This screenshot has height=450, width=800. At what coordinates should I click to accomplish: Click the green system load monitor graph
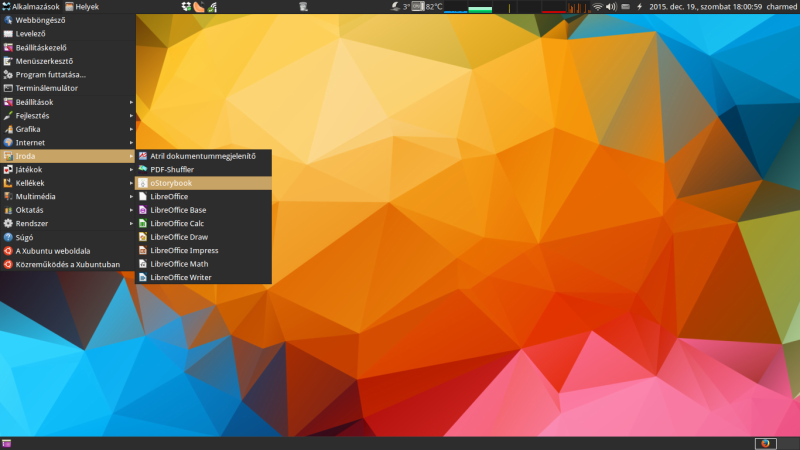coord(480,7)
